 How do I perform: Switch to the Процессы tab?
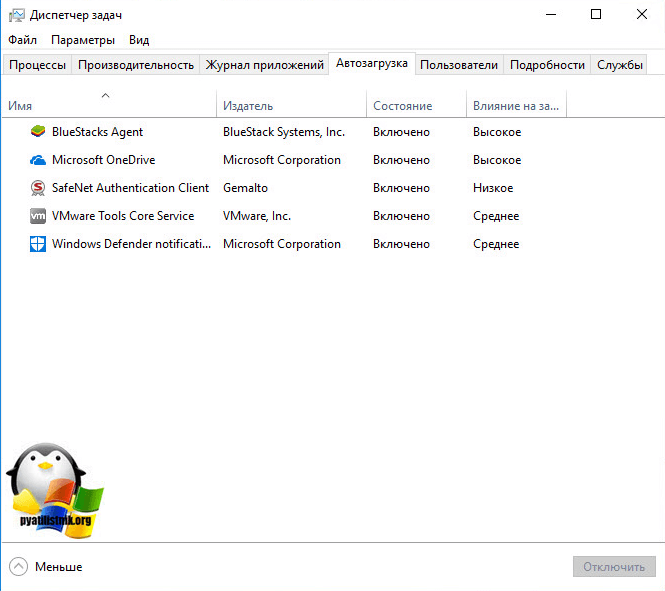point(37,65)
